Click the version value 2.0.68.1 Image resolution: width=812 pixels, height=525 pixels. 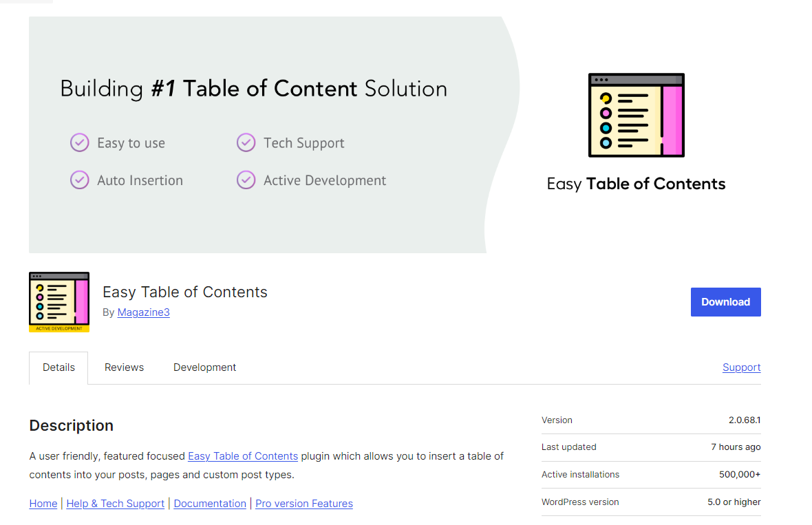point(745,420)
